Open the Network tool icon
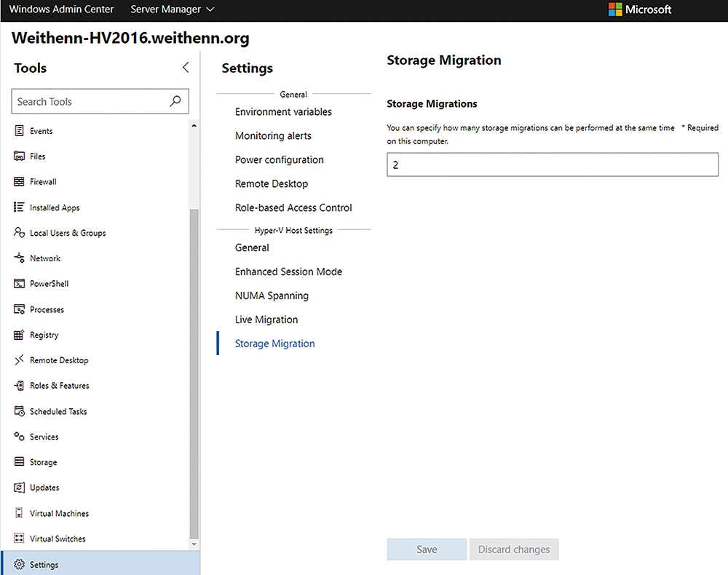The width and height of the screenshot is (728, 575). (x=19, y=258)
